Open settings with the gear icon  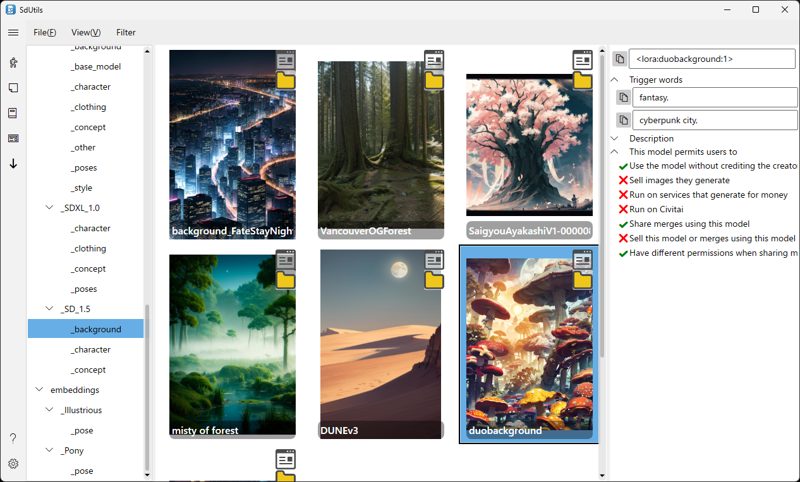tap(13, 464)
